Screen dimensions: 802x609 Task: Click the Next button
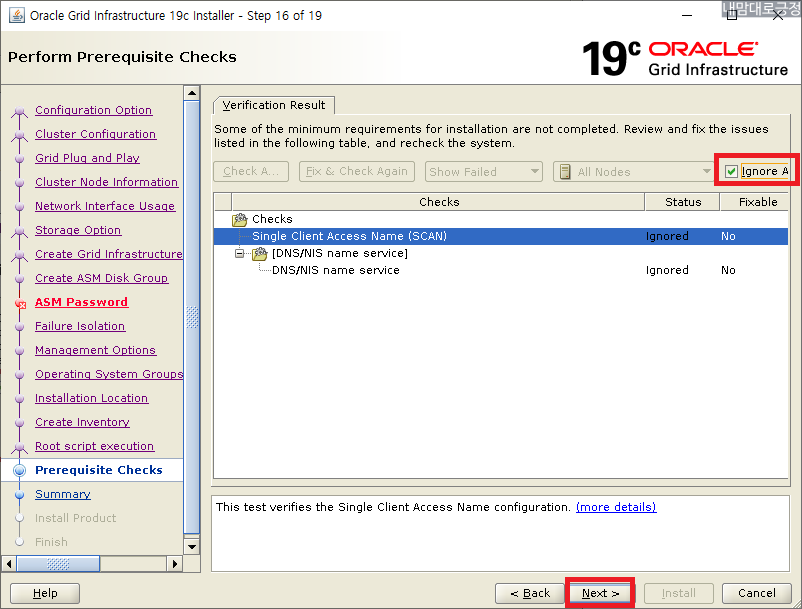[x=600, y=593]
